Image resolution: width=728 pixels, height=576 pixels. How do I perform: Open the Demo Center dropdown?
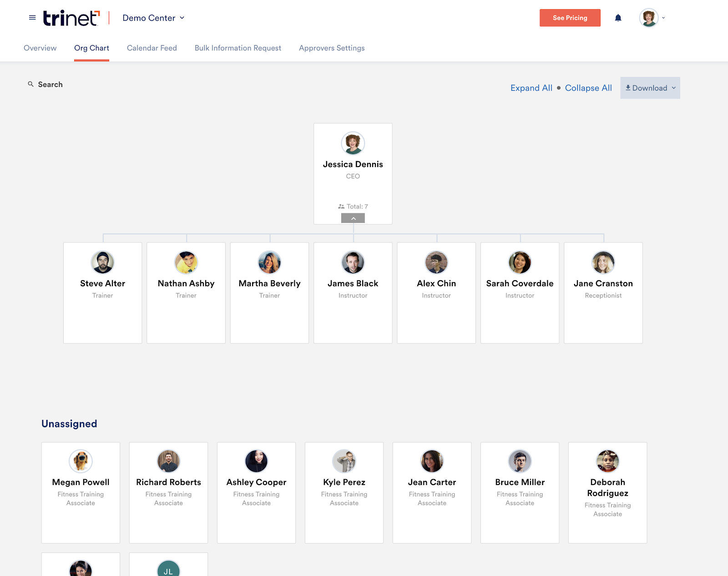(x=153, y=18)
